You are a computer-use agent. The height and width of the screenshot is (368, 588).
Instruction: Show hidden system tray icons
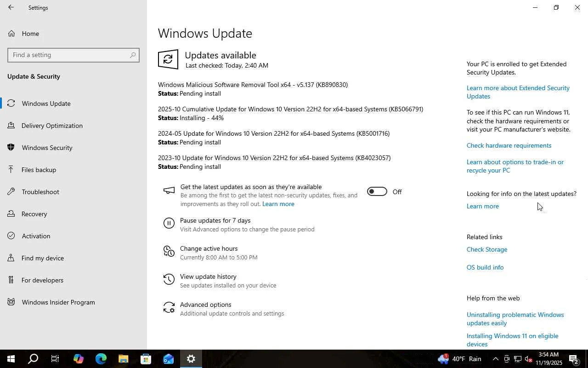[x=496, y=359]
